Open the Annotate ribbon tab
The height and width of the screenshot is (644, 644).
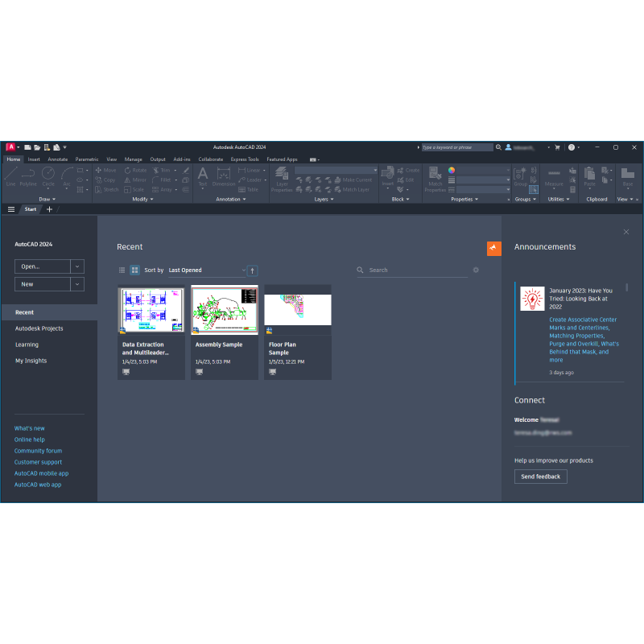(58, 159)
